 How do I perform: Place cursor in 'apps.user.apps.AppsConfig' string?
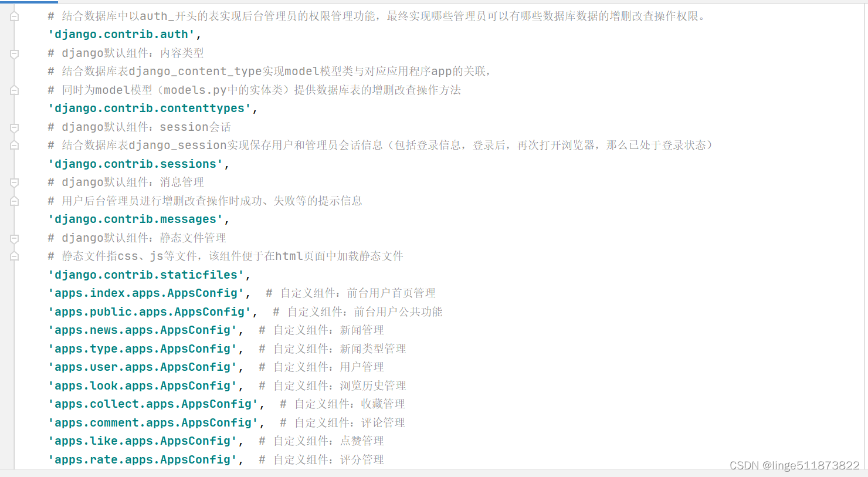[143, 367]
